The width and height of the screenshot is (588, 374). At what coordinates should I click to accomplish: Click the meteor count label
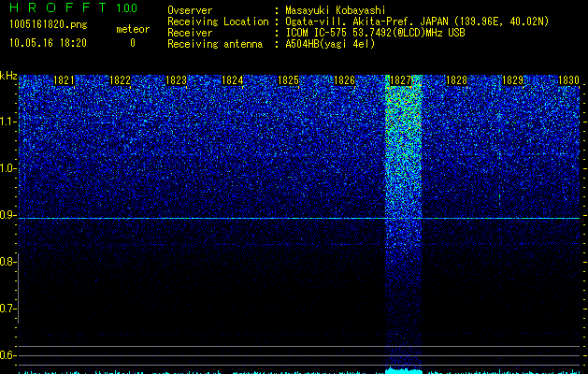133,29
